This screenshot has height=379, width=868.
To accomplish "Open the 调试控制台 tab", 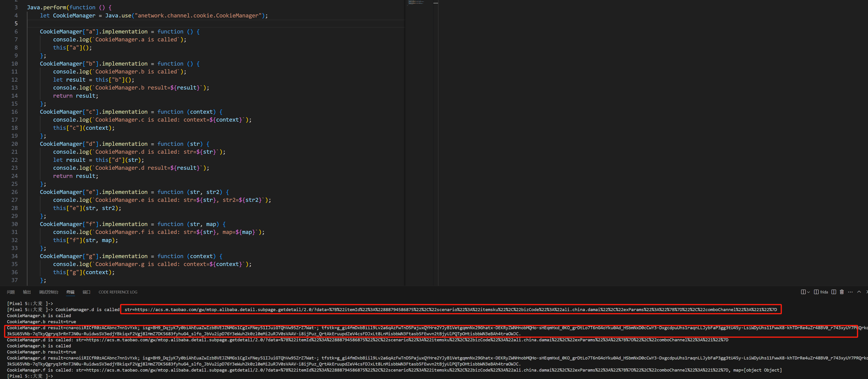I will tap(49, 292).
